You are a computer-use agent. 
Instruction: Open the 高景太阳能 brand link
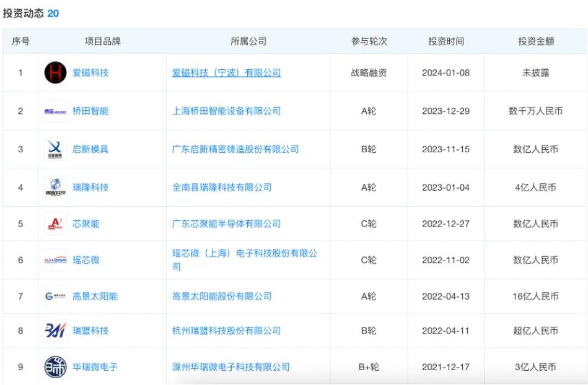95,296
